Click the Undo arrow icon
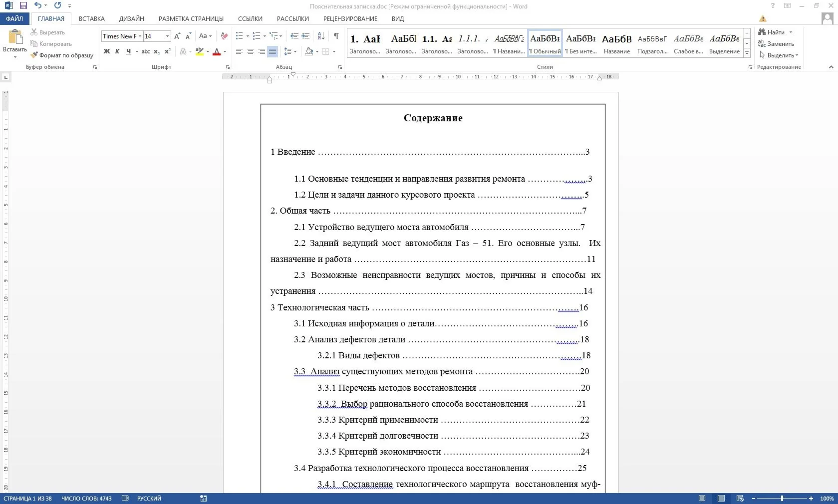Screen dimensions: 838x504 point(38,5)
